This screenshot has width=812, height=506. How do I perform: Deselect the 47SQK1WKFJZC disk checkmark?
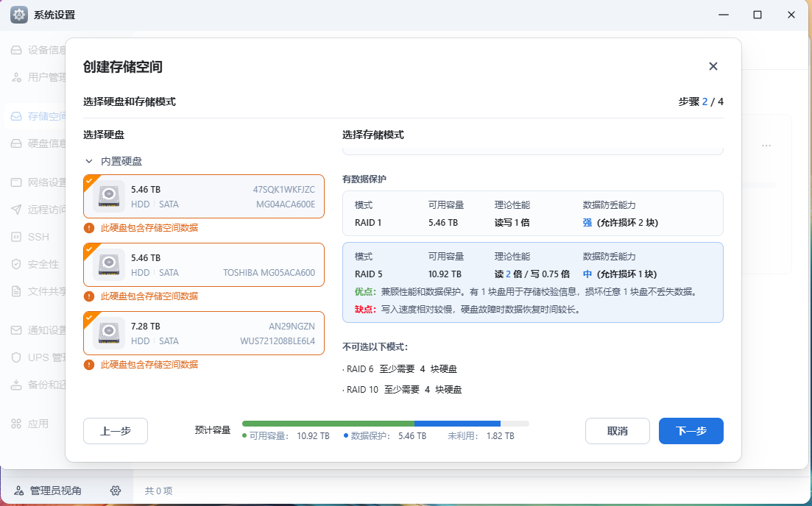tap(89, 179)
